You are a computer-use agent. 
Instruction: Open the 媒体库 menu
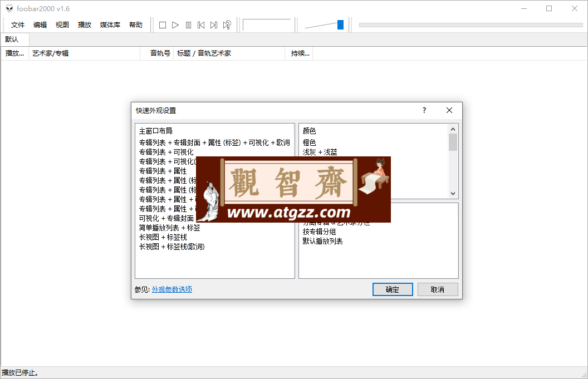pyautogui.click(x=110, y=24)
